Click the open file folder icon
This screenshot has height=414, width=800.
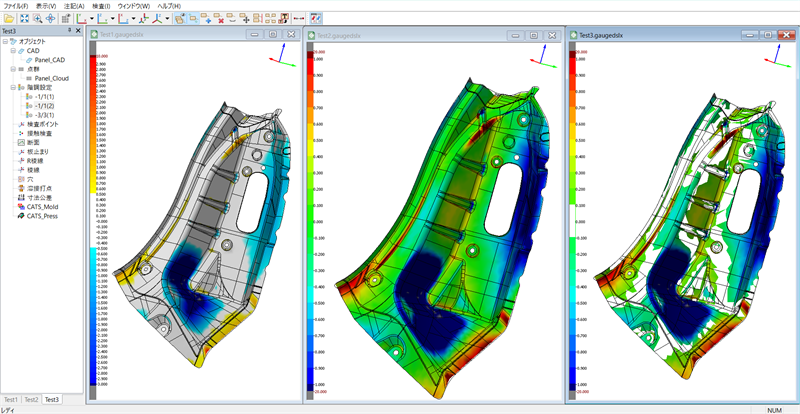[x=8, y=18]
